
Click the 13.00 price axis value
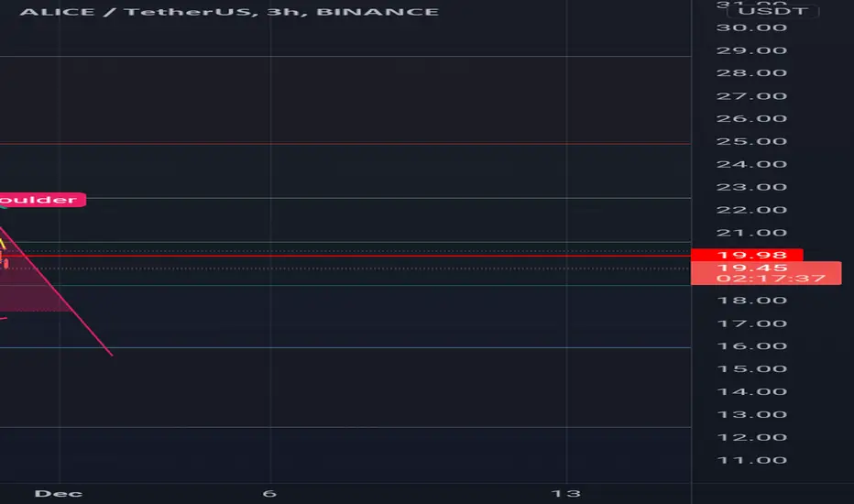751,414
